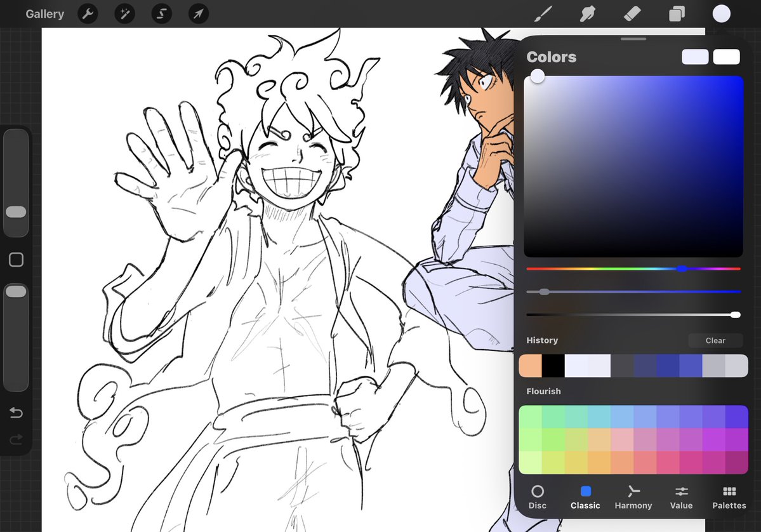
Task: Click the brush size slider handle
Action: 16,212
